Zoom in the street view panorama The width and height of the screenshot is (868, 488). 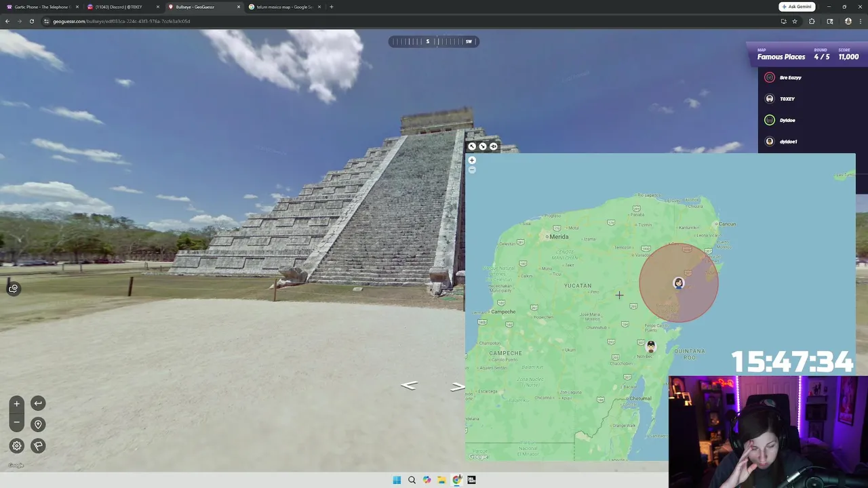tap(17, 403)
